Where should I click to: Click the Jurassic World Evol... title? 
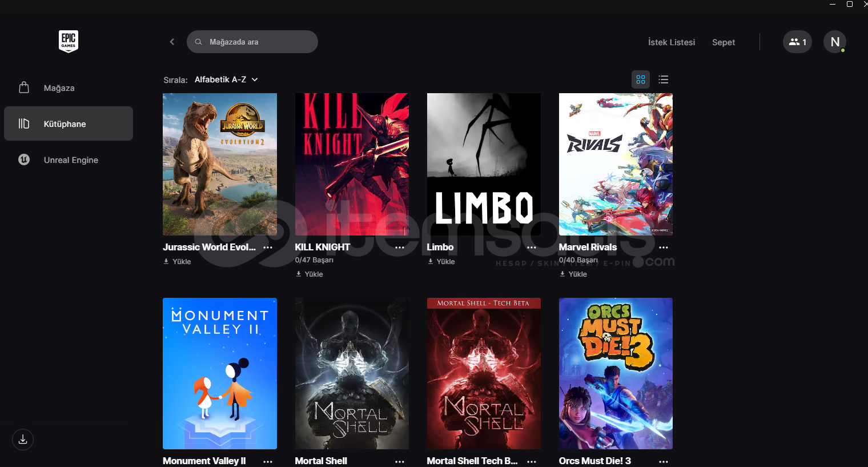pos(209,247)
